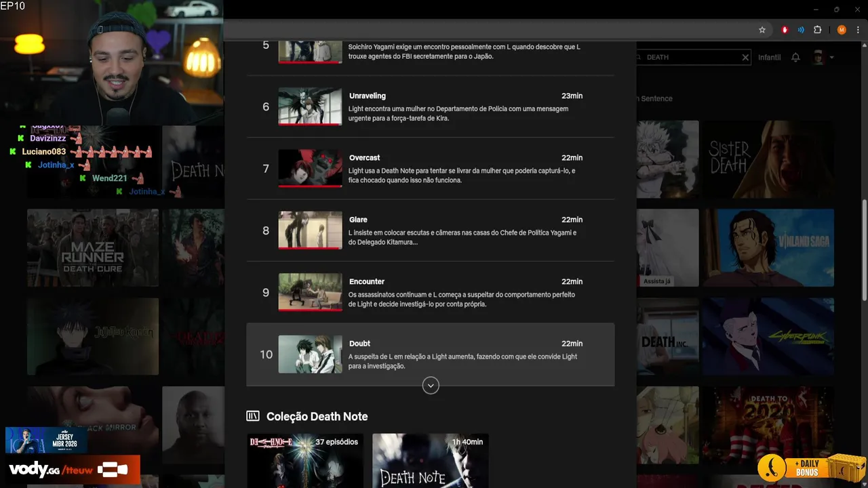
Task: Expand more episodes with the down chevron
Action: (x=431, y=386)
